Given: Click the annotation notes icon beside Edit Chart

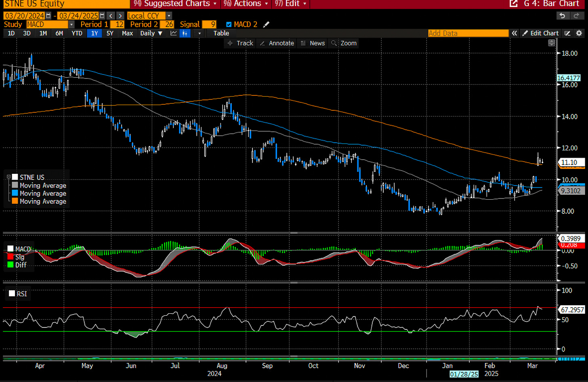Looking at the screenshot, I should click(x=567, y=33).
